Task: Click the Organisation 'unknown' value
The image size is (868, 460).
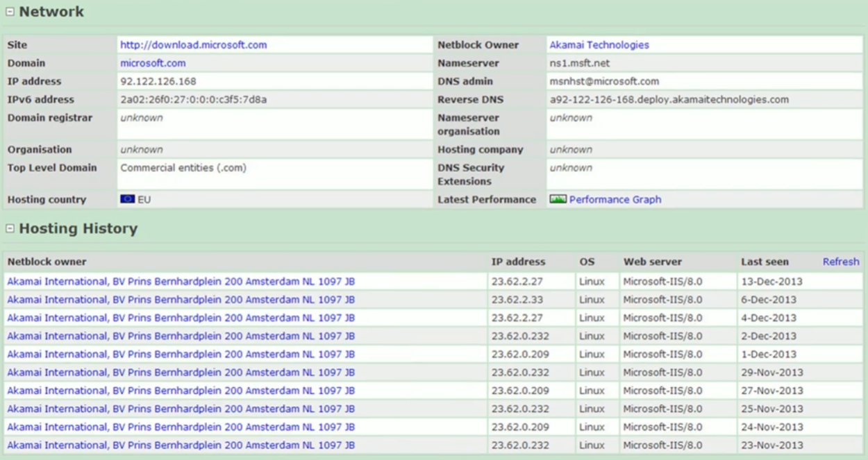Action: [142, 150]
